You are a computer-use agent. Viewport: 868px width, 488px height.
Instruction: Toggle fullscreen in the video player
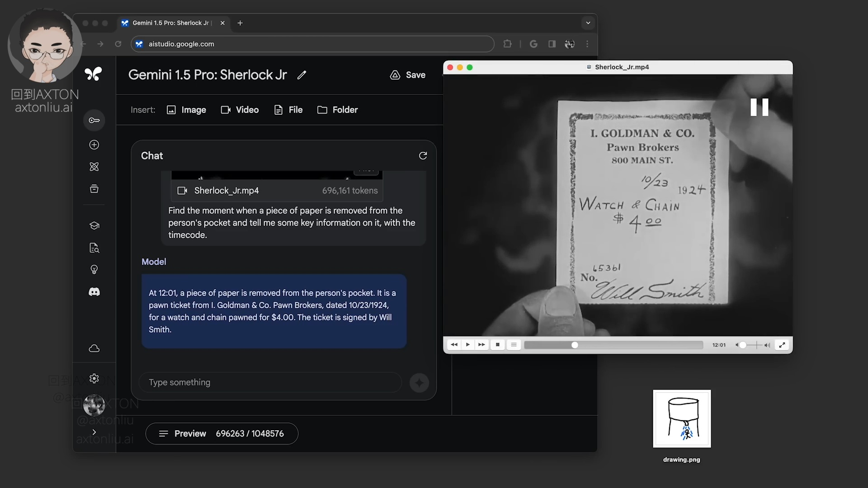782,345
